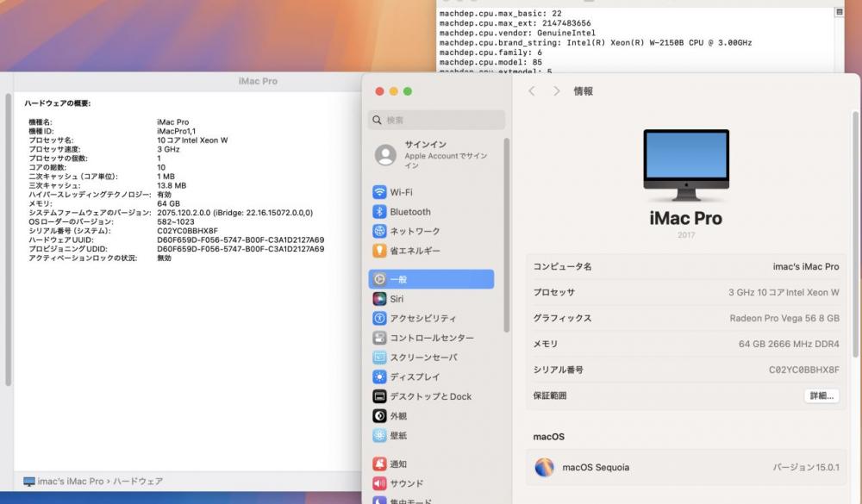The height and width of the screenshot is (504, 862).
Task: Open Wi-Fi settings icon in sidebar
Action: coord(379,192)
